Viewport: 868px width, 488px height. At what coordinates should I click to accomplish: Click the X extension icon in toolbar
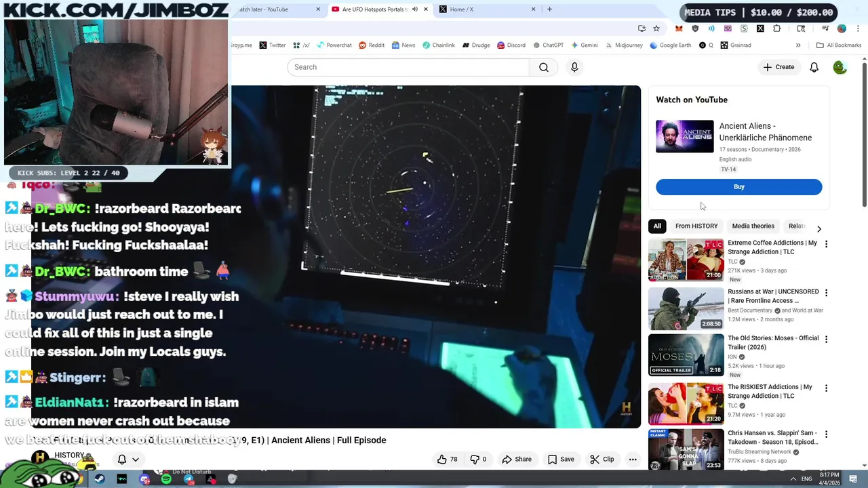(760, 28)
